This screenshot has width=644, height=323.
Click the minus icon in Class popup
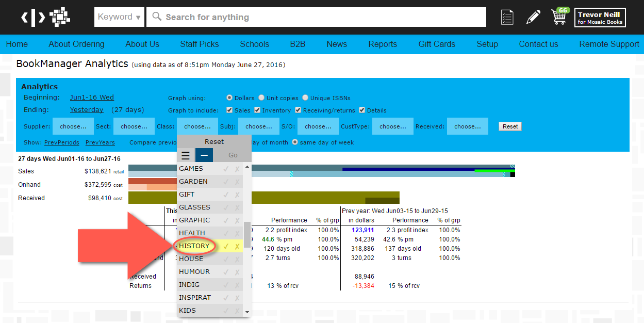[204, 155]
